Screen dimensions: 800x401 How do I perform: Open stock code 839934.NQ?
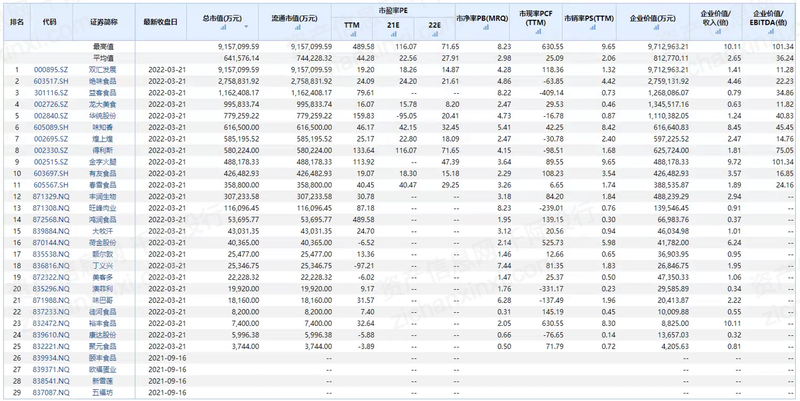point(51,358)
